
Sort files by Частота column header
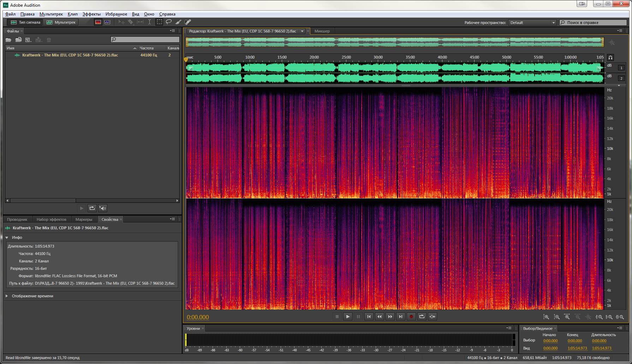[x=152, y=48]
